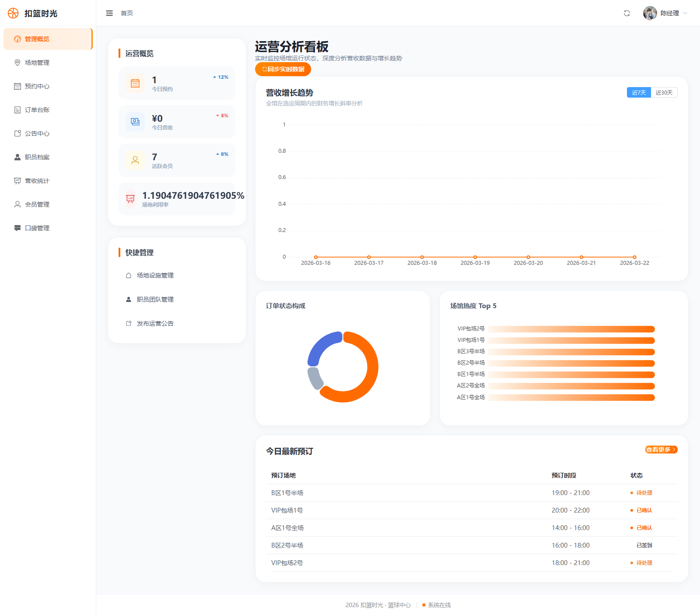The width and height of the screenshot is (700, 615).
Task: Open 发布运营公告 quick link
Action: pos(177,323)
